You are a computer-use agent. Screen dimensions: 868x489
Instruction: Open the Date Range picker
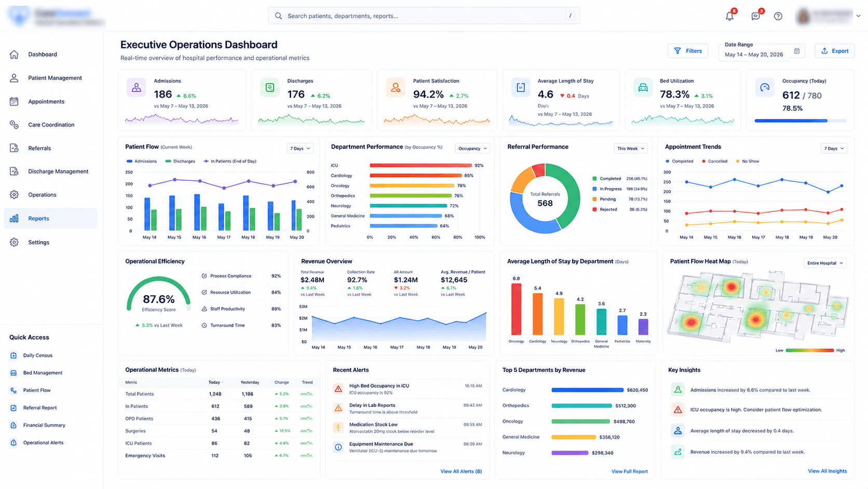pyautogui.click(x=762, y=50)
